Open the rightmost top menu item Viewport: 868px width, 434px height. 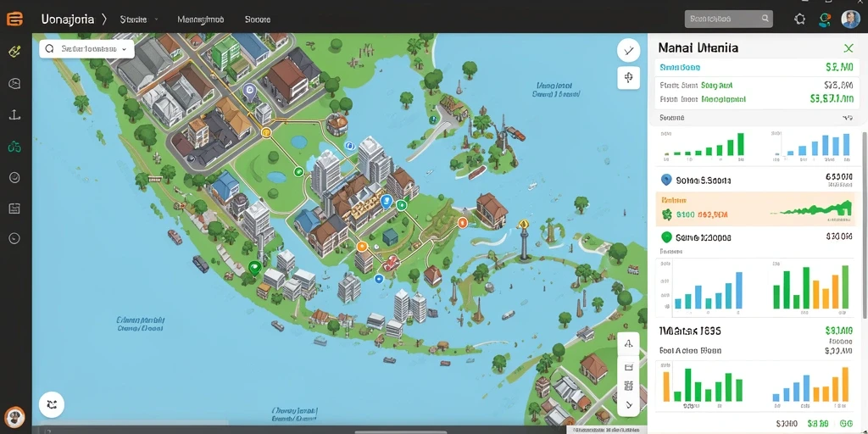(258, 19)
